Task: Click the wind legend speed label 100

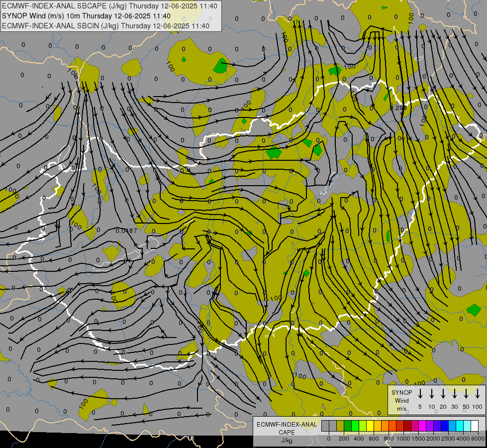Action: (478, 407)
